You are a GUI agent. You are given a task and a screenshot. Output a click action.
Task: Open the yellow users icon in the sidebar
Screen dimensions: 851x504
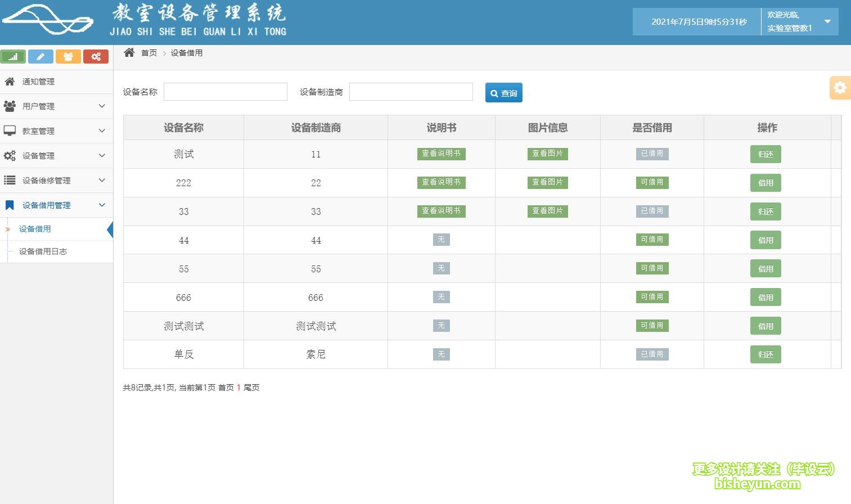(68, 56)
